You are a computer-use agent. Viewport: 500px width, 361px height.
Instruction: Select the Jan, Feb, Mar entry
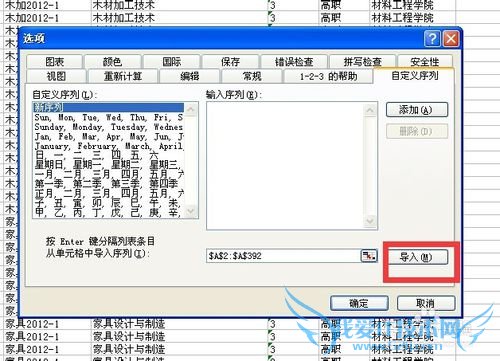[108, 137]
